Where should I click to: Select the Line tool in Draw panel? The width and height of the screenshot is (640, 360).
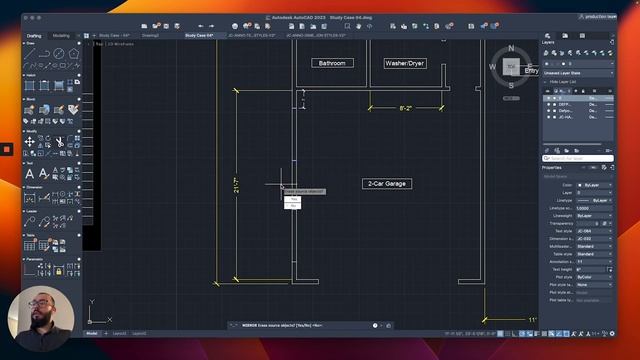coord(29,53)
